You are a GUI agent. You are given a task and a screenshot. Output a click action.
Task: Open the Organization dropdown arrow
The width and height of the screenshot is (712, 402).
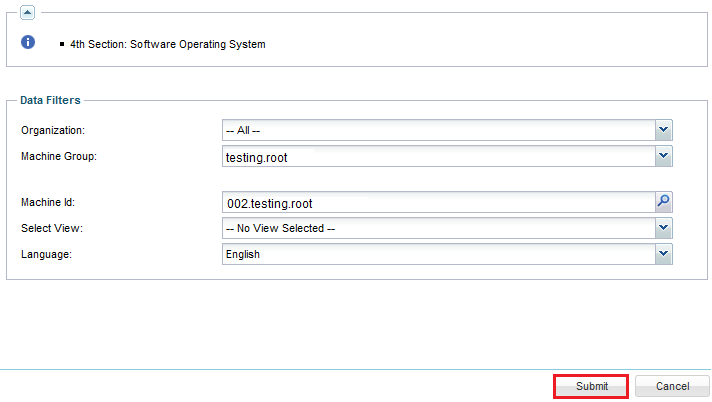click(x=663, y=130)
